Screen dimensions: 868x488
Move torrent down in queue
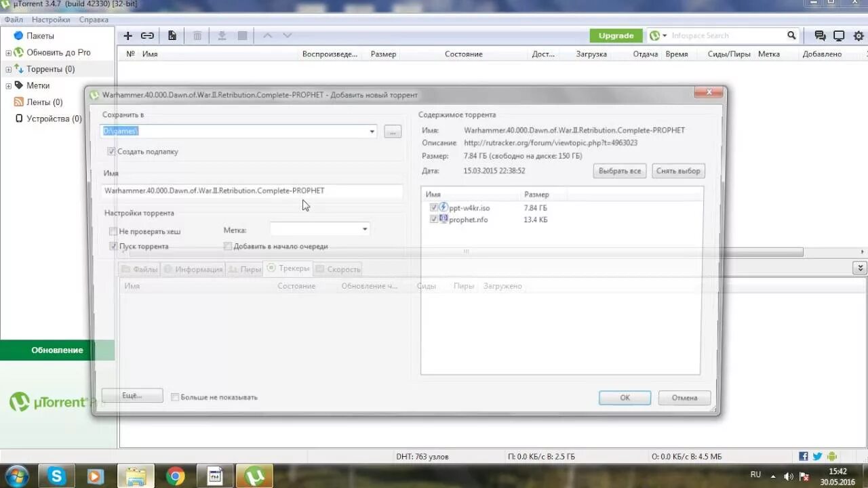(288, 35)
